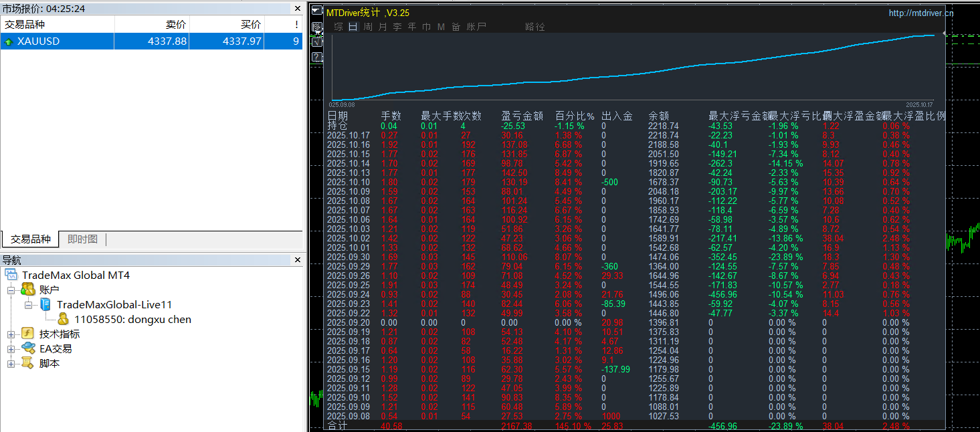The width and height of the screenshot is (980, 432).
Task: Expand the 技术指标 tree node
Action: (11, 334)
